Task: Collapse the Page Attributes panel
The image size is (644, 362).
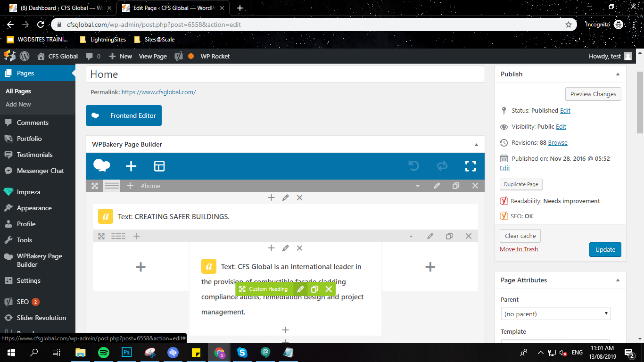Action: (x=618, y=280)
